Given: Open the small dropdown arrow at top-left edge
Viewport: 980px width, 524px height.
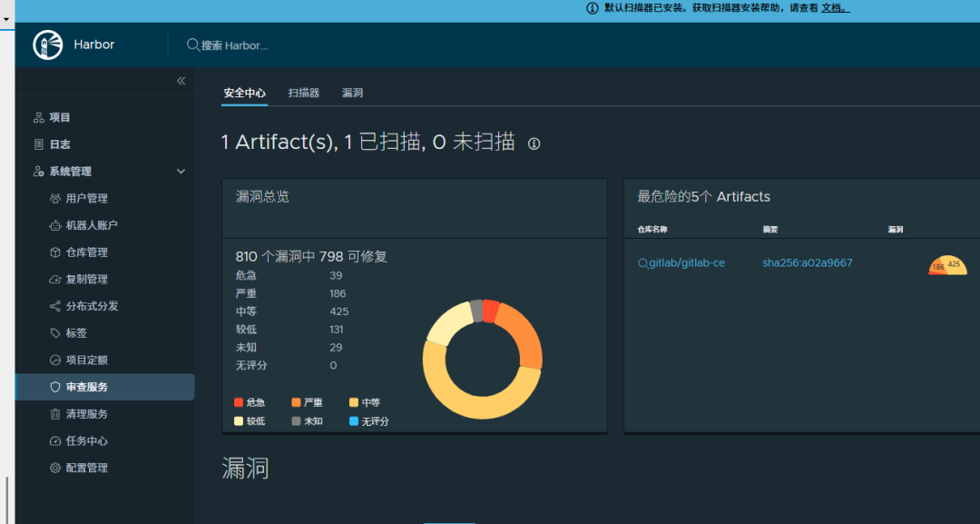Looking at the screenshot, I should pos(6,19).
